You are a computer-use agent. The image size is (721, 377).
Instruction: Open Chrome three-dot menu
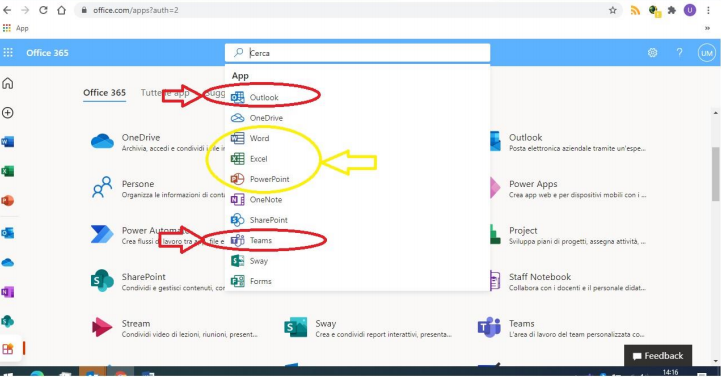point(708,10)
